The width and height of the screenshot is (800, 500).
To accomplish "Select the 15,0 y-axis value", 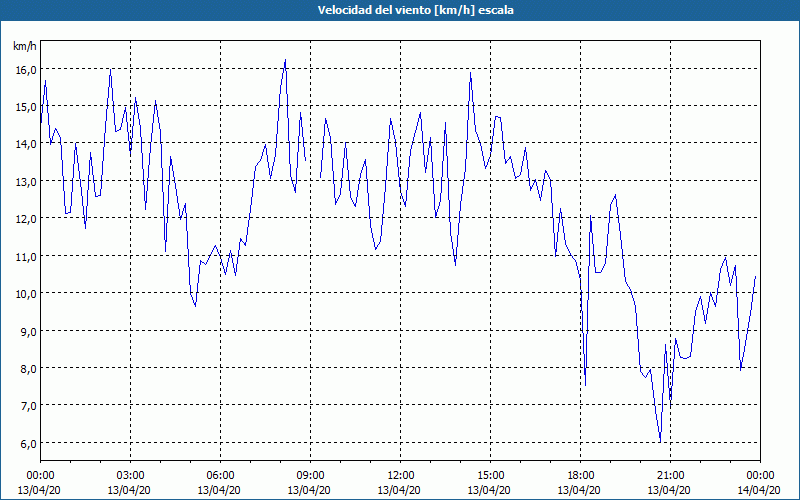I will coord(26,107).
